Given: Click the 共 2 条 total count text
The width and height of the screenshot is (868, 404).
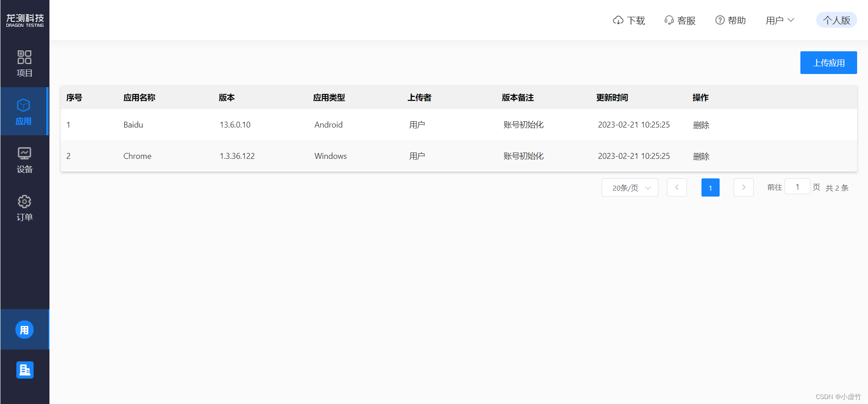Looking at the screenshot, I should [837, 188].
